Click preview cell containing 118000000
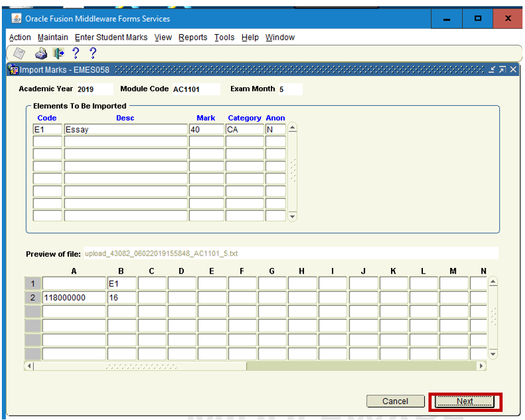The image size is (525, 420). [73, 298]
